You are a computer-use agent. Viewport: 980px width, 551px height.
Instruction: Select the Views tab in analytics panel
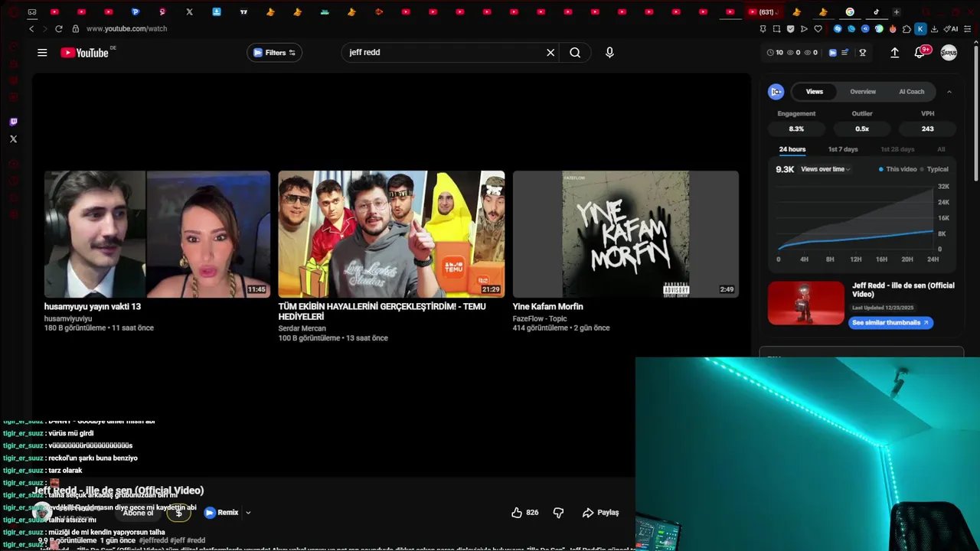[814, 92]
